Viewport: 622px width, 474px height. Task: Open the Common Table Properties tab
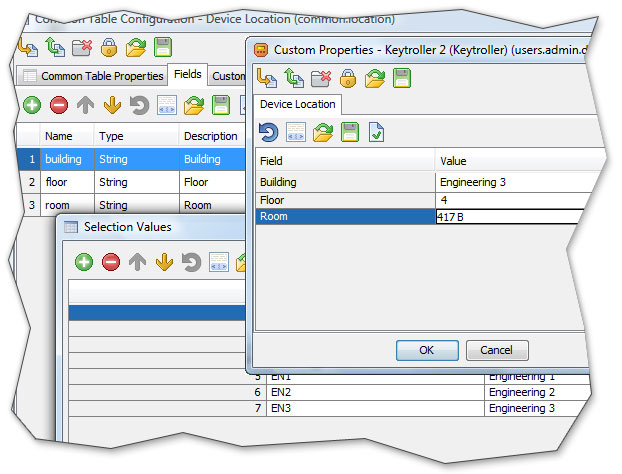point(92,76)
